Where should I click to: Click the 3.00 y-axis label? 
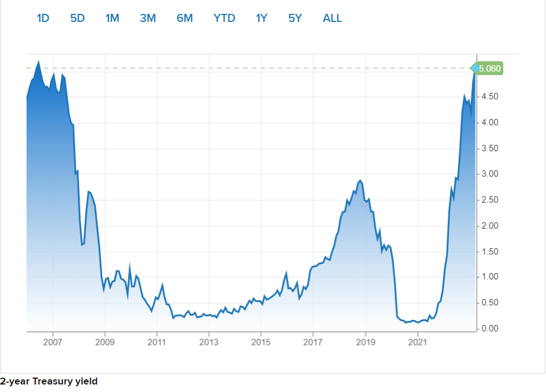490,174
